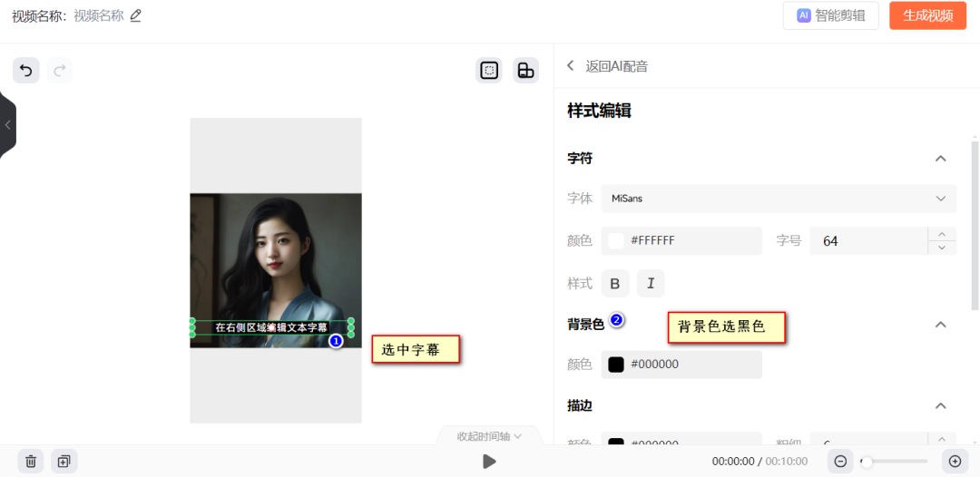Delete selected item with trash icon
This screenshot has height=477, width=980.
[31, 462]
